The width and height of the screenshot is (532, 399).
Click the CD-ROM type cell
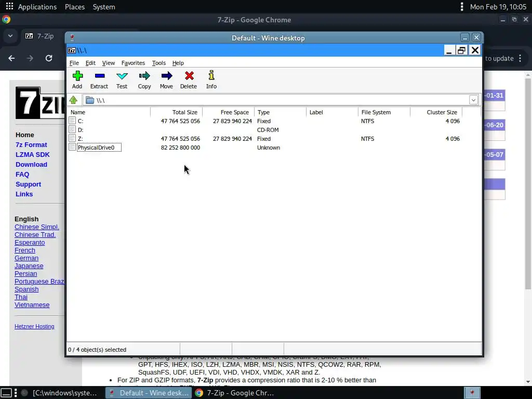tap(268, 129)
